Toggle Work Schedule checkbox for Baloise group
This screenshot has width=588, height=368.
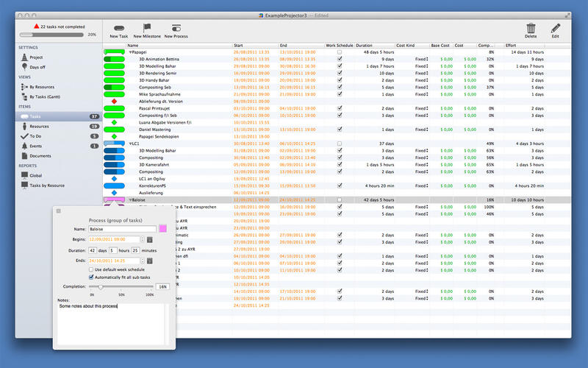[x=340, y=199]
